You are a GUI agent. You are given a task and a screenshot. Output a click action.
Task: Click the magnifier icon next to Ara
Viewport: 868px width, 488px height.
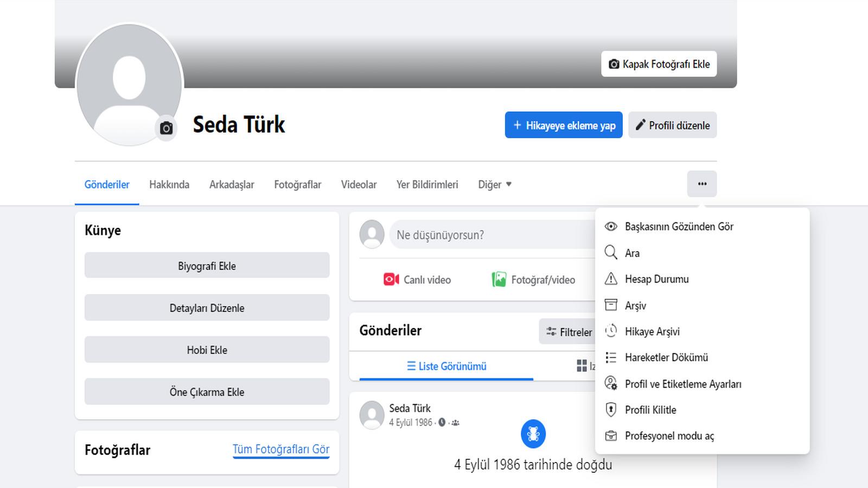coord(611,253)
